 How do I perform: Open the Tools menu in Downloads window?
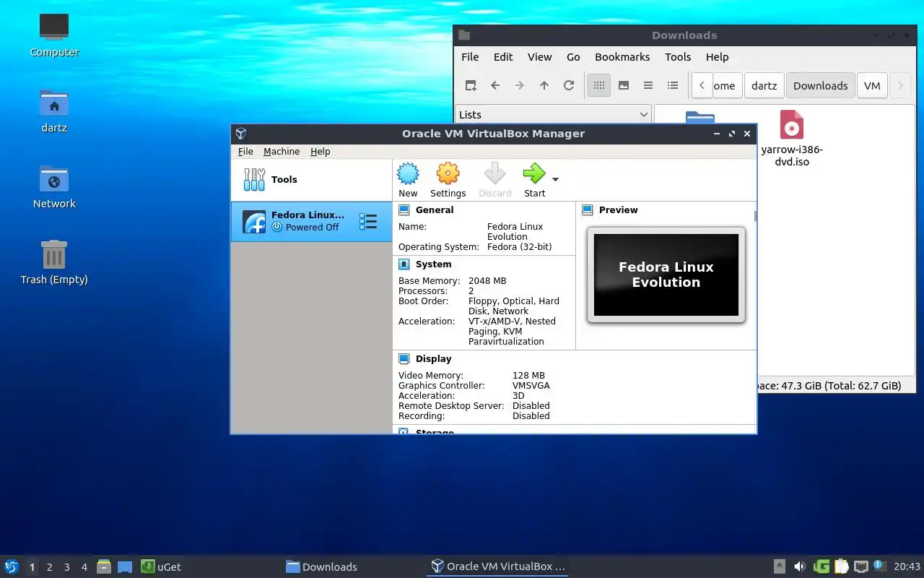pos(678,57)
